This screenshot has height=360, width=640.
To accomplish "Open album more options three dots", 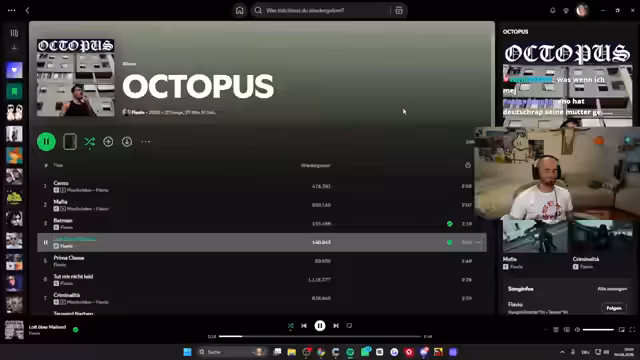I will [x=146, y=142].
